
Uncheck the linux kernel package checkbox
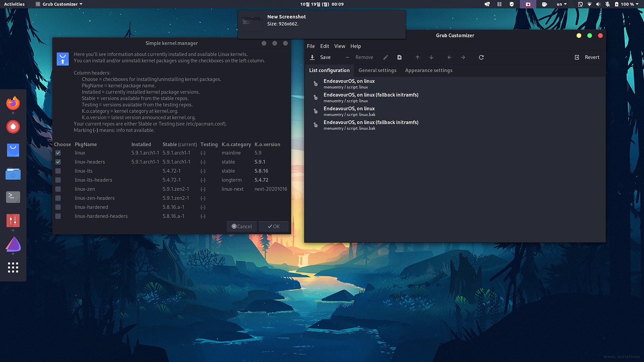58,153
